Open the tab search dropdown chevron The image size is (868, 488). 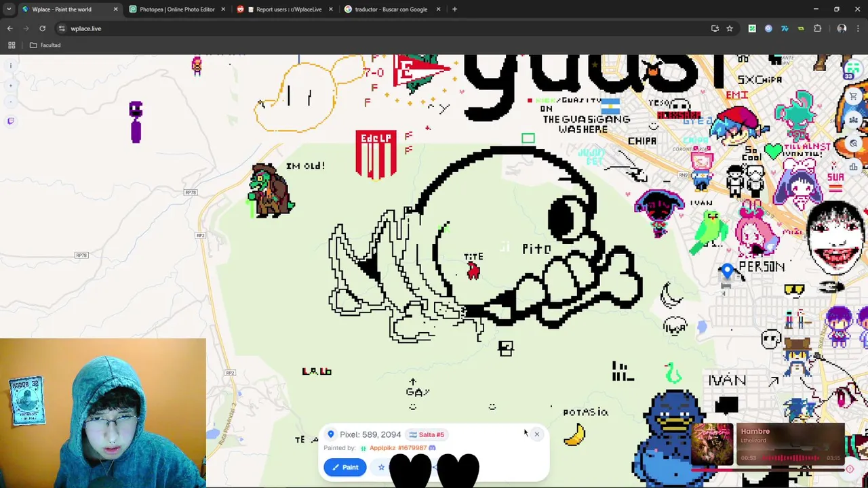pos(9,9)
